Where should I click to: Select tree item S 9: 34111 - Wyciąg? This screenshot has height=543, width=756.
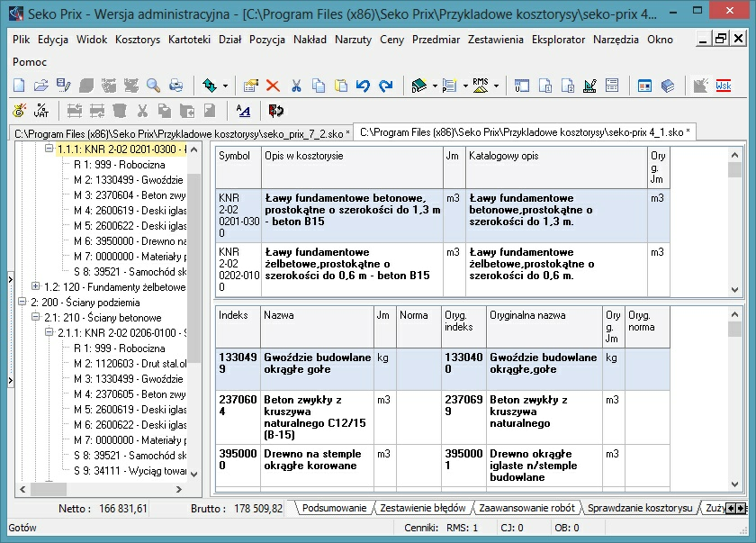click(130, 471)
